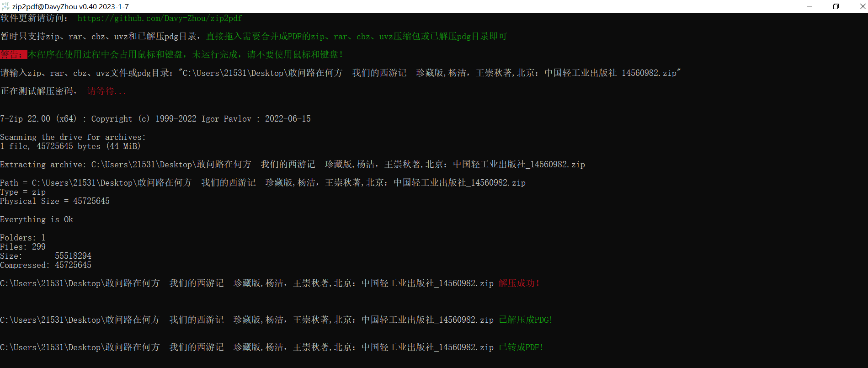Click the Scanning the drive for archives line
The height and width of the screenshot is (368, 868).
tap(73, 137)
